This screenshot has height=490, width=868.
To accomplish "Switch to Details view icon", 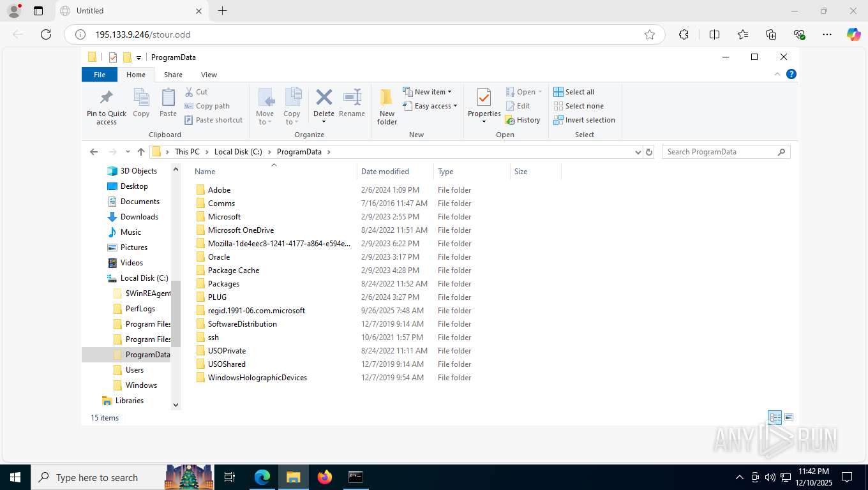I will click(x=775, y=417).
